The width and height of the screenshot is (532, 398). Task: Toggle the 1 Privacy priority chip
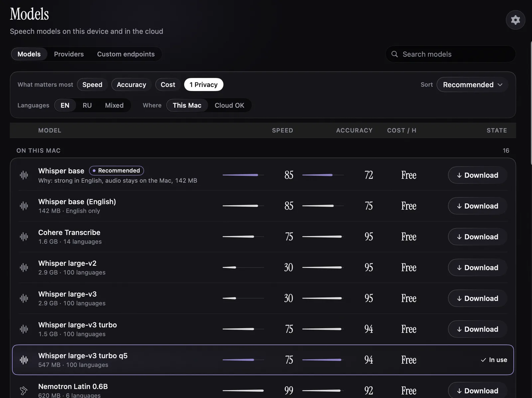203,85
